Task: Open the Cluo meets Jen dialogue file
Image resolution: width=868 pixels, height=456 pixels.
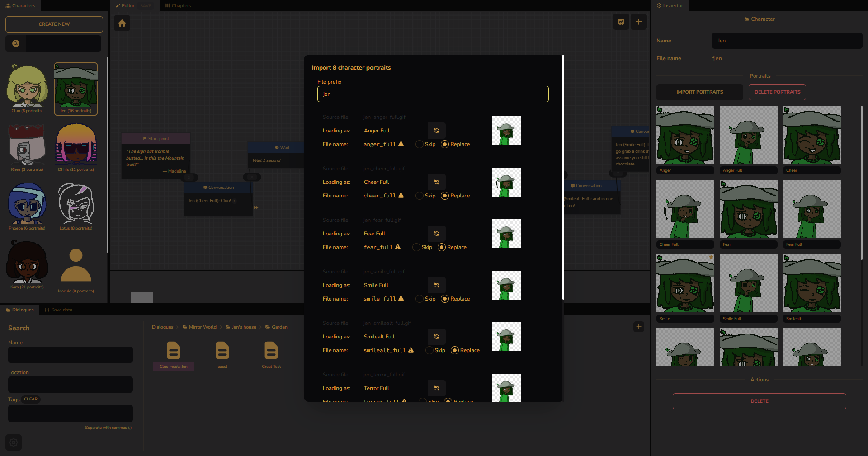Action: point(174,355)
